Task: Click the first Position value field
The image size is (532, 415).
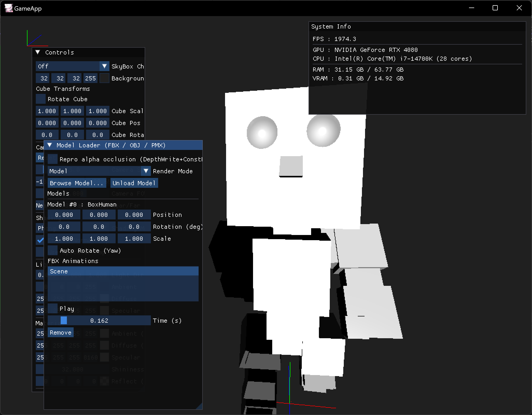Action: tap(64, 215)
